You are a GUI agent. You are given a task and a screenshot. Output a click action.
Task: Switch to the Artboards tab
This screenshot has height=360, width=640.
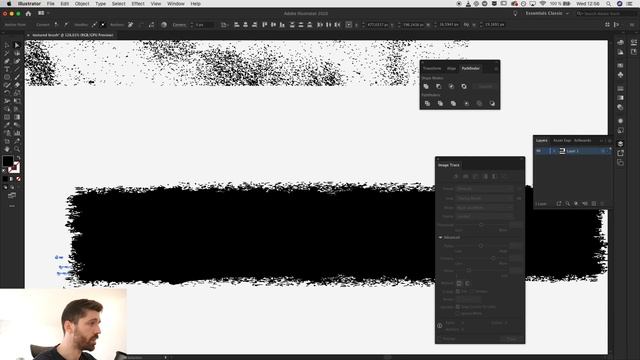click(x=582, y=140)
